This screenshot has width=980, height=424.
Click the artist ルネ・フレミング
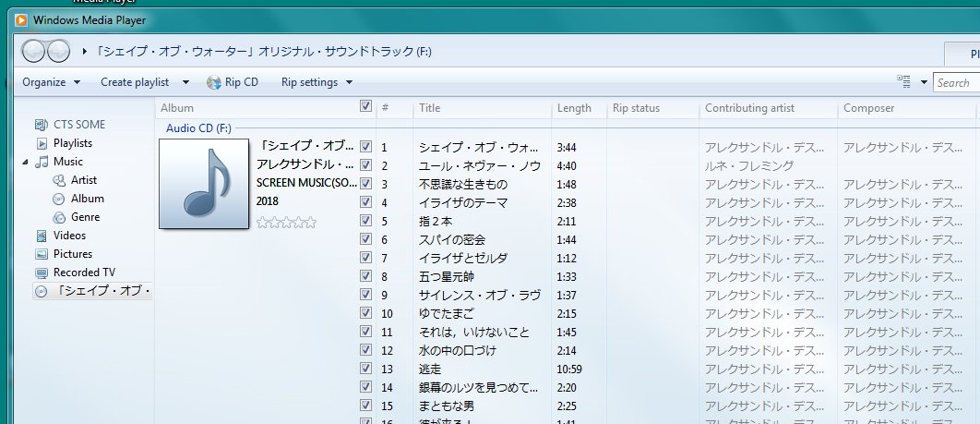[x=748, y=165]
